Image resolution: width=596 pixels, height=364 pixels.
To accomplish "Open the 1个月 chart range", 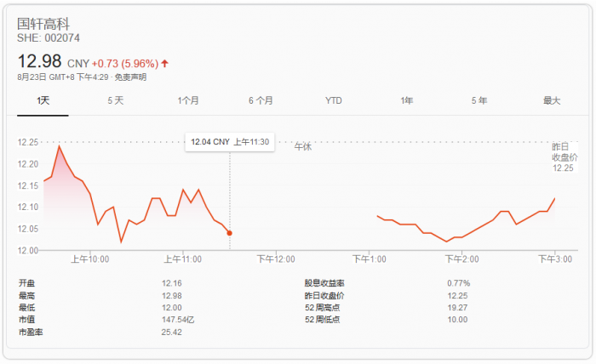I will tap(188, 100).
